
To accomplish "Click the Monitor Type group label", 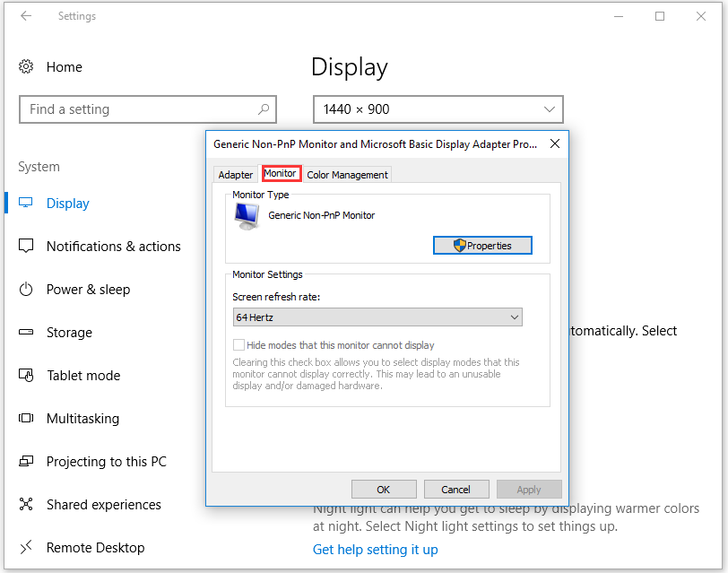I will (x=261, y=195).
